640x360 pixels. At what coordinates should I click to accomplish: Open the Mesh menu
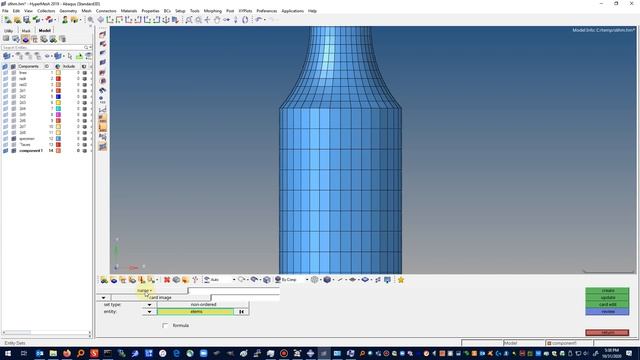tap(87, 11)
